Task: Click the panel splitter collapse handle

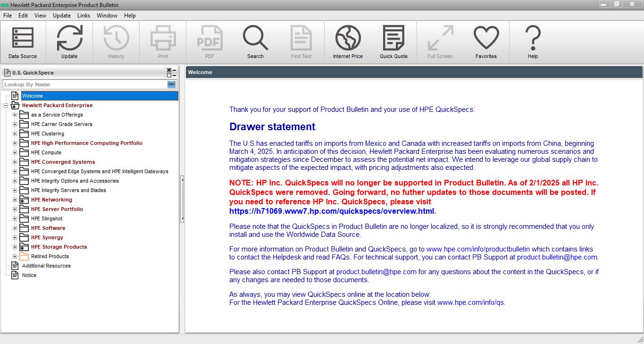Action: pyautogui.click(x=182, y=199)
